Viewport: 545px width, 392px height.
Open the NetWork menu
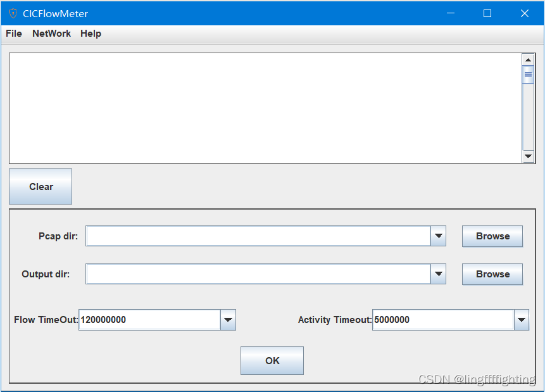(x=51, y=34)
